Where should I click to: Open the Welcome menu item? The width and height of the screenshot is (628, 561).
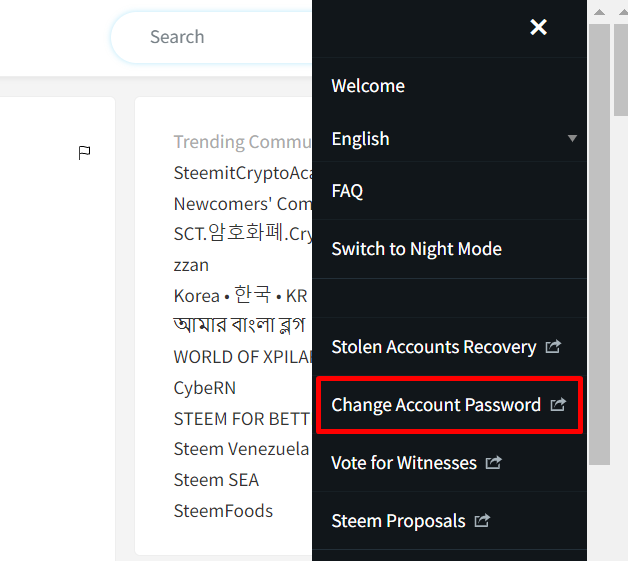tap(368, 86)
